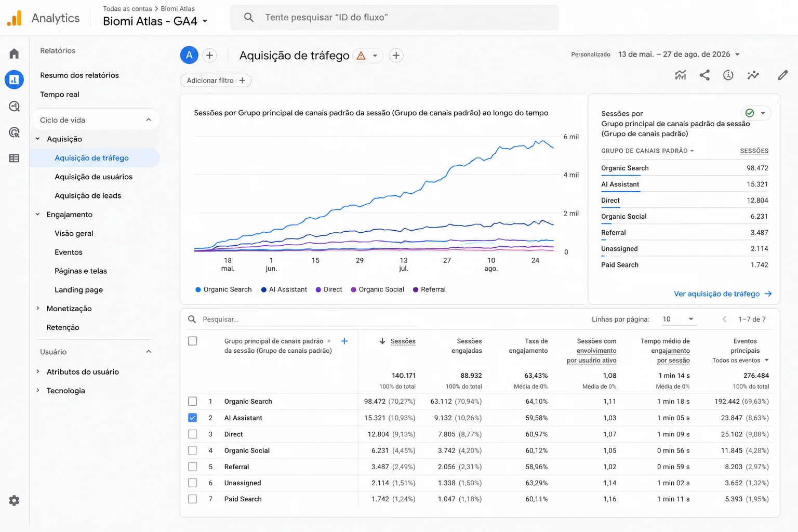Open the Home icon in left rail

[x=14, y=54]
